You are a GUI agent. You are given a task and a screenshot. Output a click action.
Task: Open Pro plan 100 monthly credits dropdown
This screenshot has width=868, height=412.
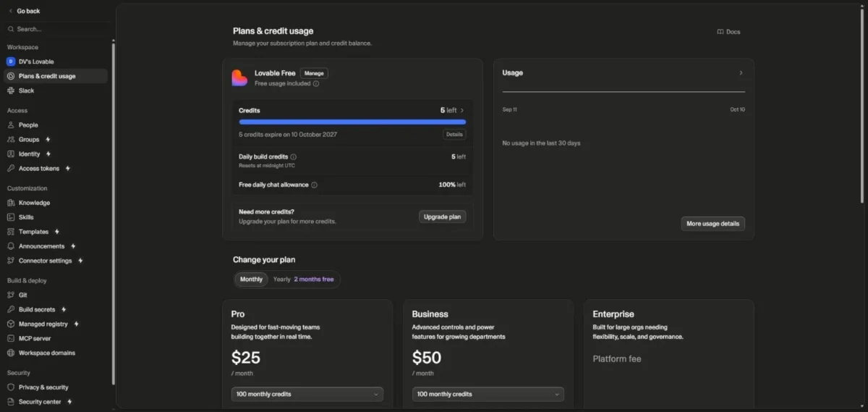tap(307, 394)
